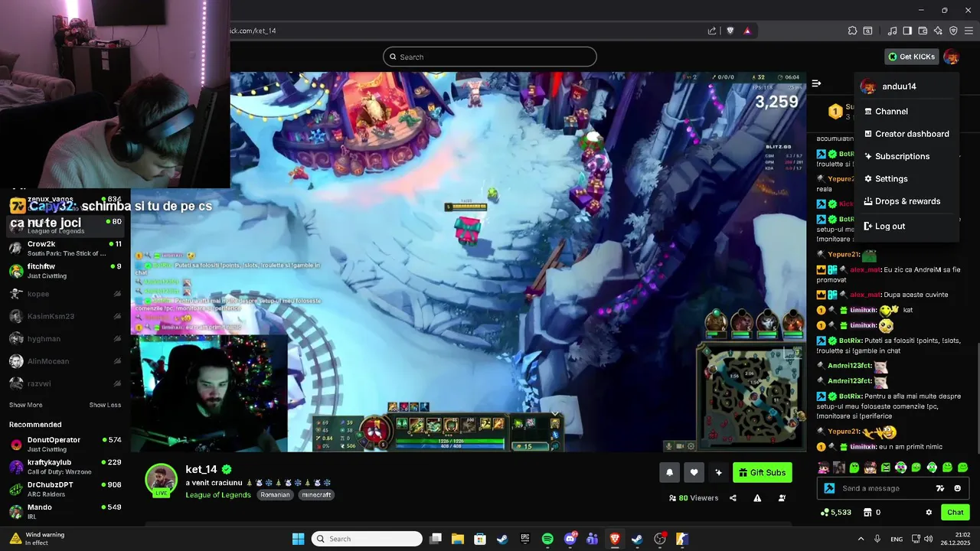This screenshot has height=551, width=980.
Task: Open Crow2k channel in sidebar
Action: click(65, 248)
